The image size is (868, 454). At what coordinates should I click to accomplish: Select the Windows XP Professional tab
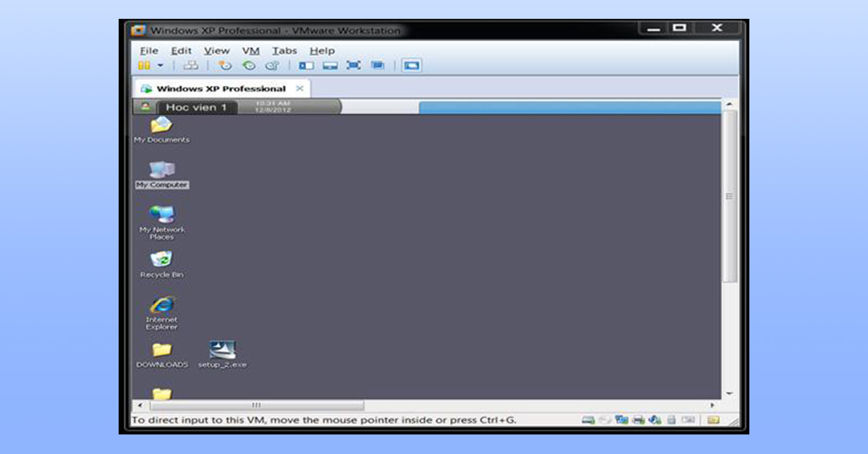[216, 88]
